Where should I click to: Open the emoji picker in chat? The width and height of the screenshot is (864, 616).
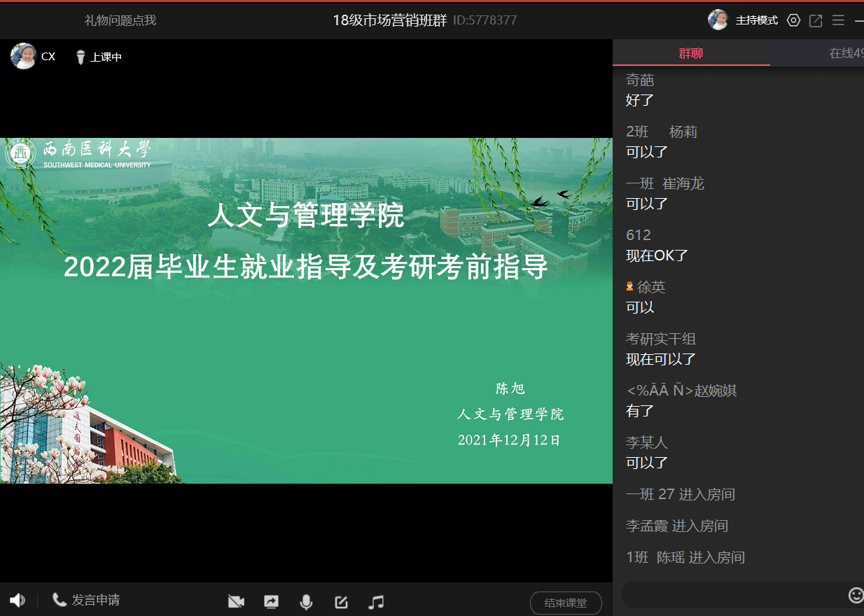[x=856, y=595]
